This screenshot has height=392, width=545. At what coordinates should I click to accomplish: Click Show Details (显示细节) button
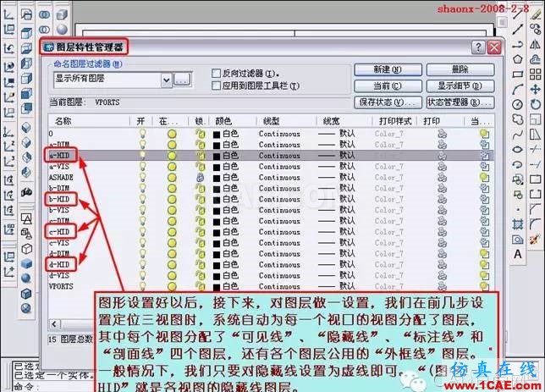[x=460, y=86]
